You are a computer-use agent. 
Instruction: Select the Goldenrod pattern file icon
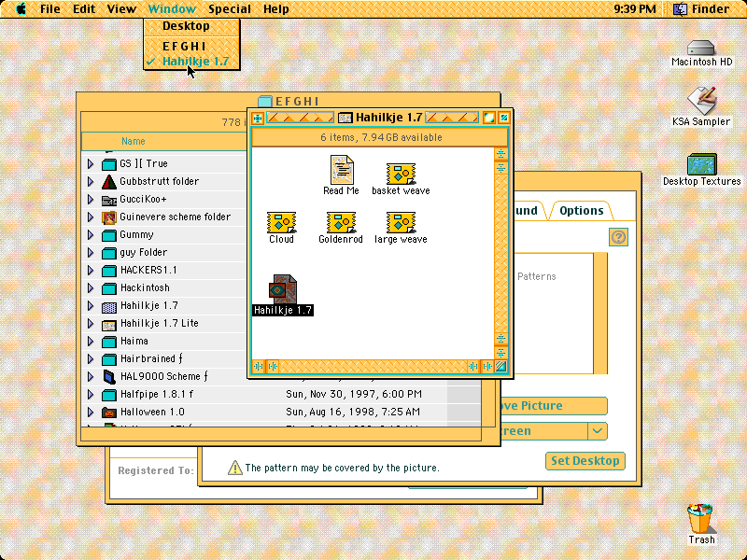tap(341, 222)
